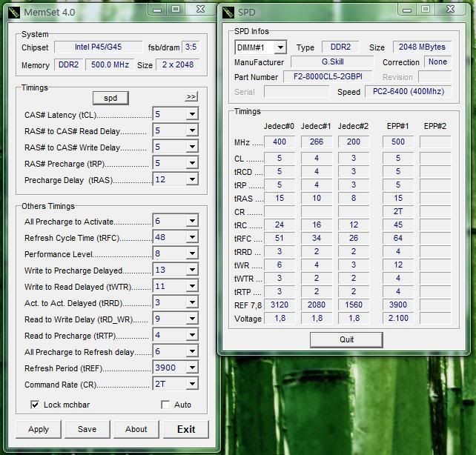Click the SPD window title bar icon
This screenshot has width=476, height=455.
[230, 13]
